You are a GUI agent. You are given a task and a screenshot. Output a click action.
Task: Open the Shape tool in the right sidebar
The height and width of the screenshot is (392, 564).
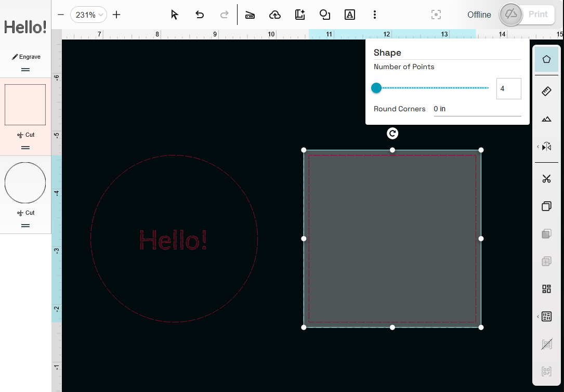coord(546,59)
